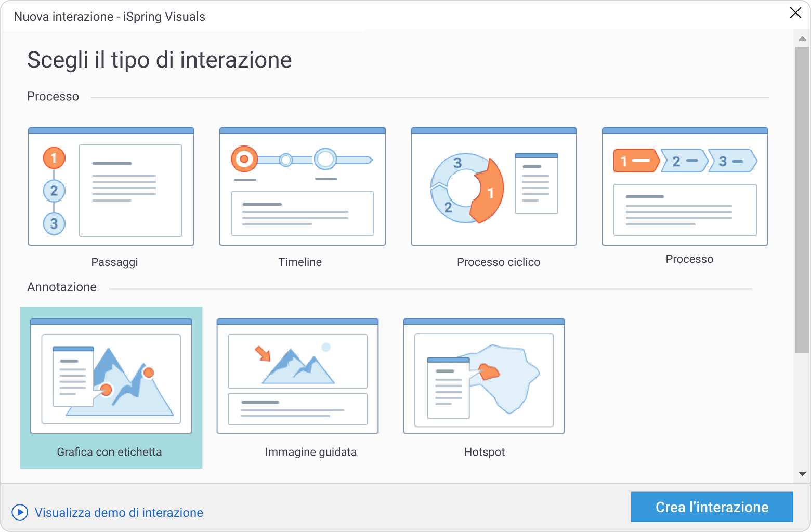Screen dimensions: 811x532
Task: Pick the Hotspot interaction thumbnail
Action: (x=484, y=376)
